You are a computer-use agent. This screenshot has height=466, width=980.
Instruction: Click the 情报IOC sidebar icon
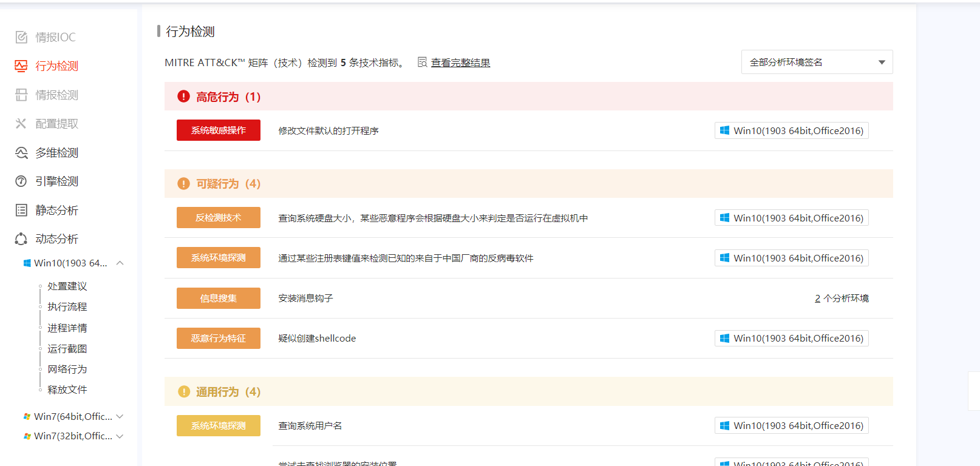[21, 37]
